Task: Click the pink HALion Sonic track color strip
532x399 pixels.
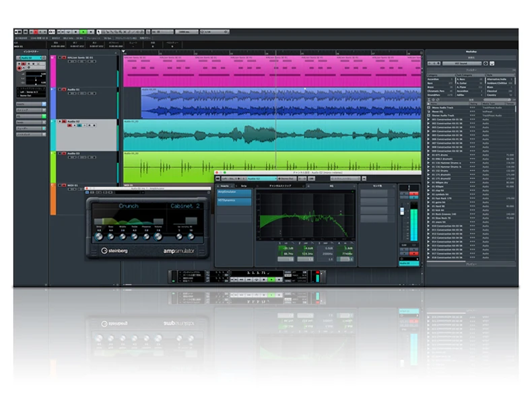Action: (53, 71)
